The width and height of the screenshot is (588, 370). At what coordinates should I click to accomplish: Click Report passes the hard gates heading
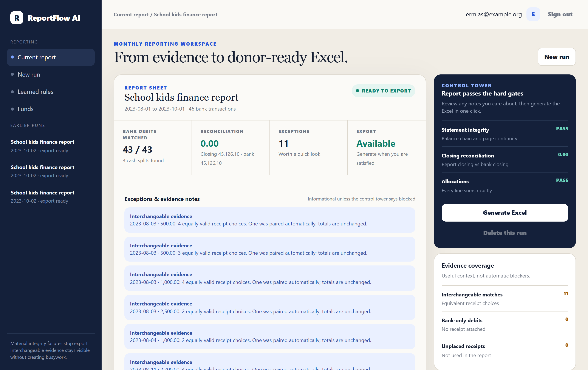[x=482, y=94]
